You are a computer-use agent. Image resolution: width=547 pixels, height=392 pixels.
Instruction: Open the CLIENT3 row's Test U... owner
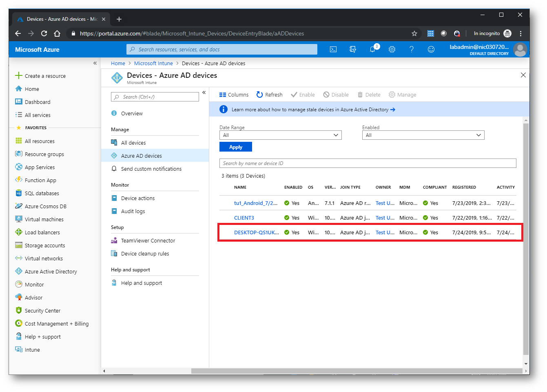(385, 218)
